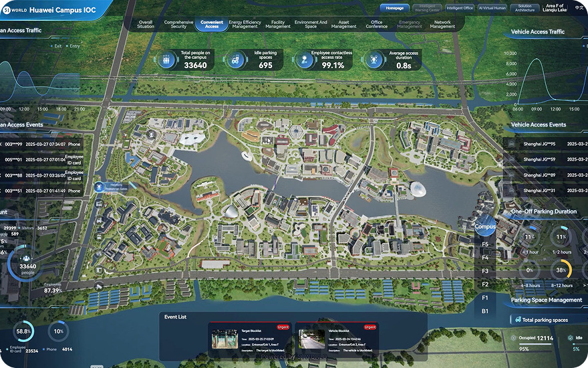The width and height of the screenshot is (588, 368).
Task: Select the Convenient Access section
Action: point(212,24)
